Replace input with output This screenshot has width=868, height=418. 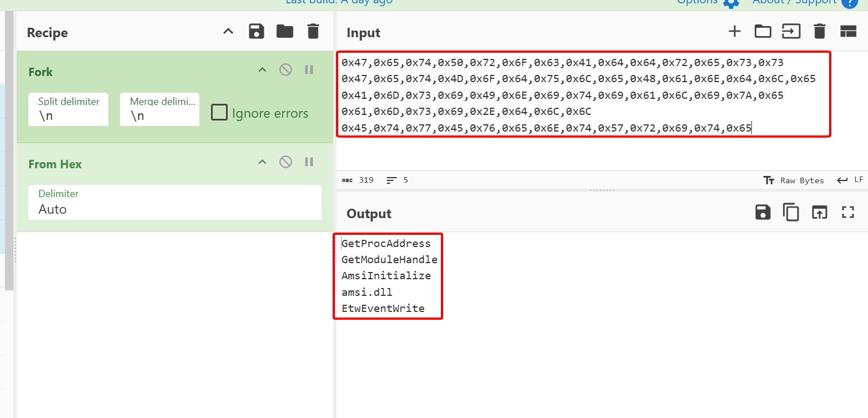(x=820, y=212)
